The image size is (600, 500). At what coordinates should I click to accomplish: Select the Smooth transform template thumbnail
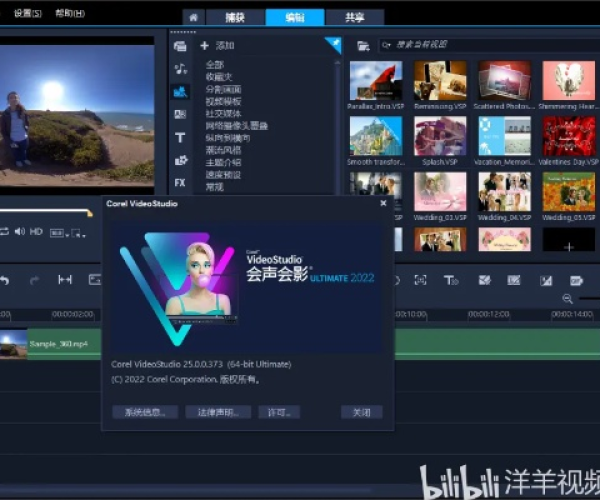click(x=376, y=136)
